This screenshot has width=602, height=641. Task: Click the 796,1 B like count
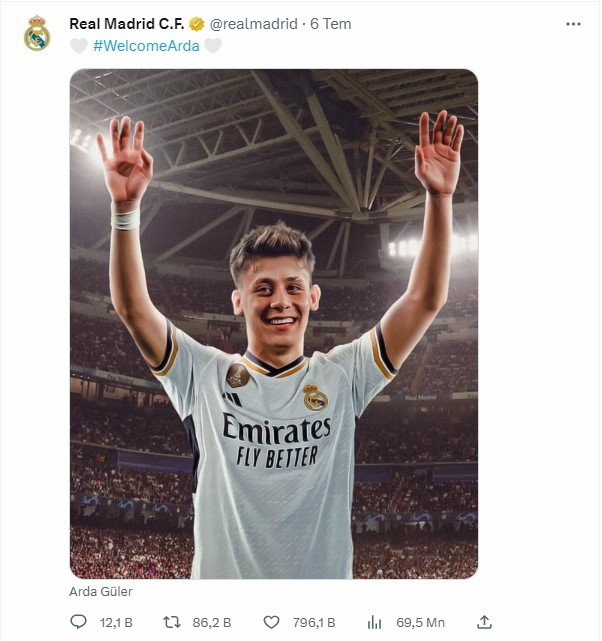point(313,622)
